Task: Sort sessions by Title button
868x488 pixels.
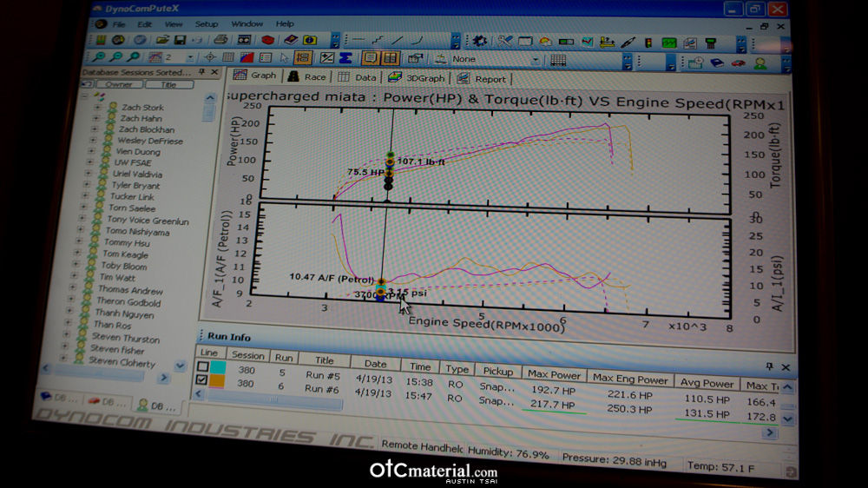Action: pyautogui.click(x=169, y=85)
